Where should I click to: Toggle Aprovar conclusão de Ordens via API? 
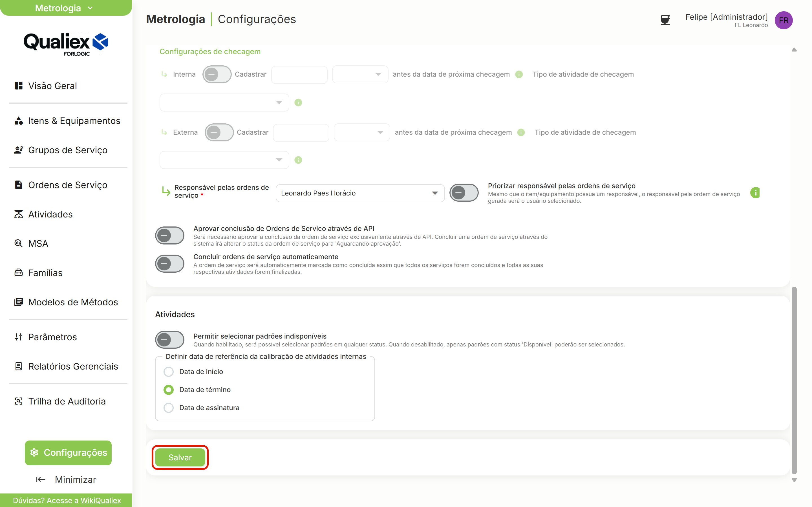pyautogui.click(x=170, y=235)
